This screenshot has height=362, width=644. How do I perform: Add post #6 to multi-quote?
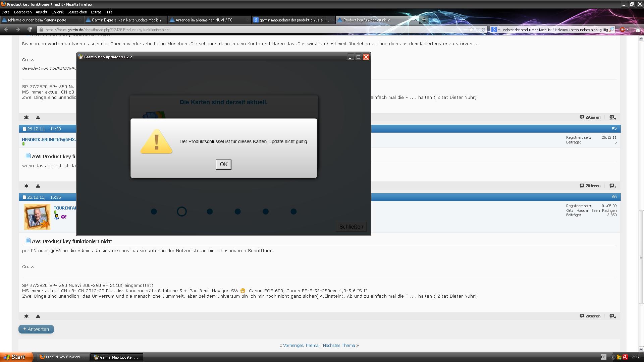click(x=613, y=316)
